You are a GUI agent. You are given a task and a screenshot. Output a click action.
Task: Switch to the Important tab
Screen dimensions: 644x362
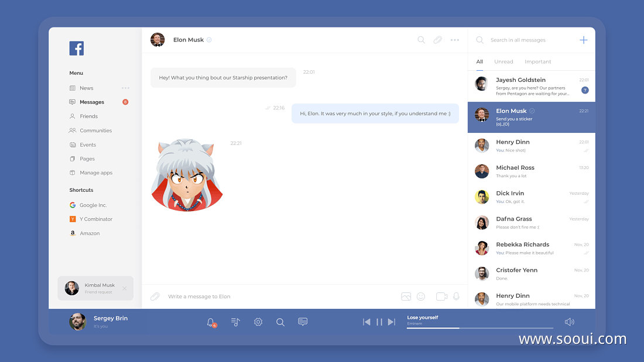(537, 61)
